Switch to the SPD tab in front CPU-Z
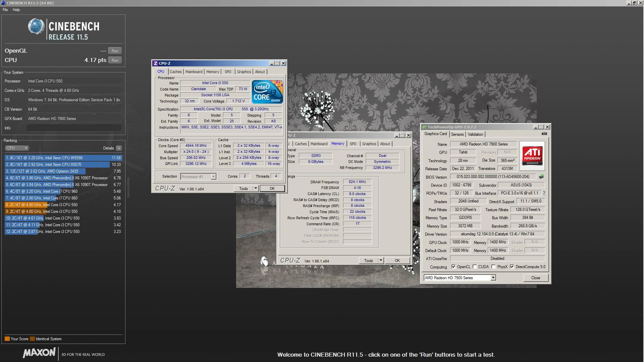 coord(228,72)
